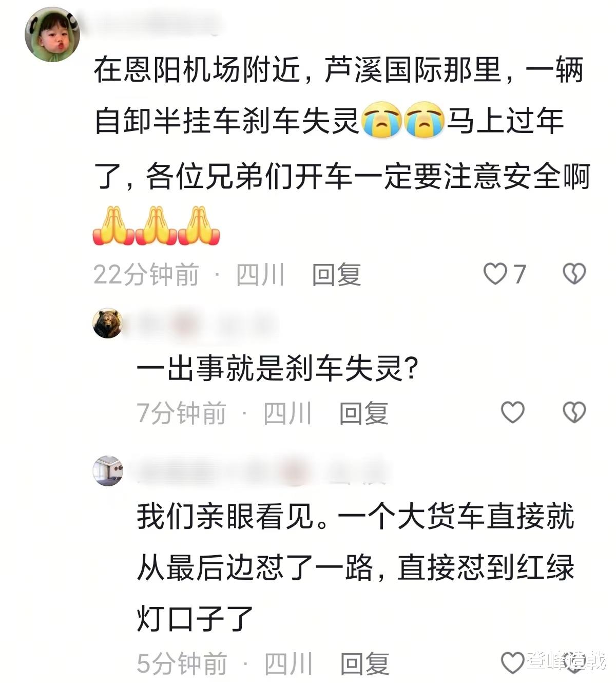Open the bear avatar commenter's profile

pos(108,324)
